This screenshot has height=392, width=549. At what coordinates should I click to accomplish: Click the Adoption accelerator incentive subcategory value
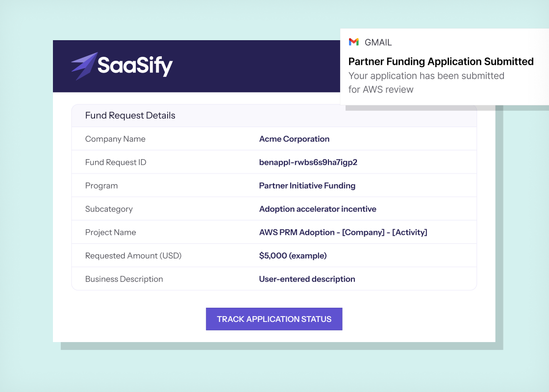318,209
